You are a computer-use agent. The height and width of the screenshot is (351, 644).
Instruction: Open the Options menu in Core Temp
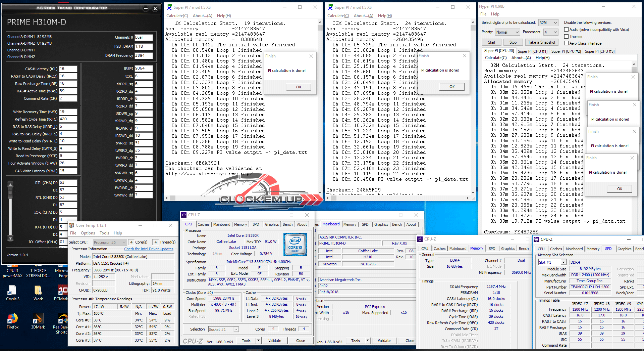tap(88, 233)
